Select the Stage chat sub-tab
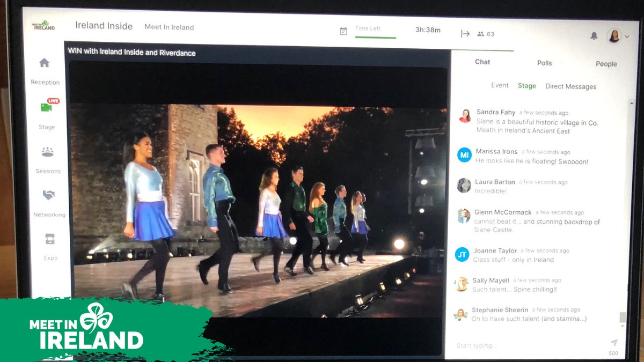The height and width of the screenshot is (362, 644). (x=527, y=86)
